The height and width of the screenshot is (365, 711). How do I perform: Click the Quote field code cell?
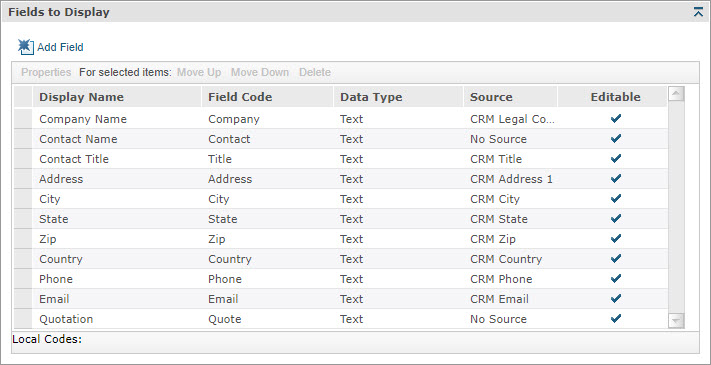pos(268,318)
